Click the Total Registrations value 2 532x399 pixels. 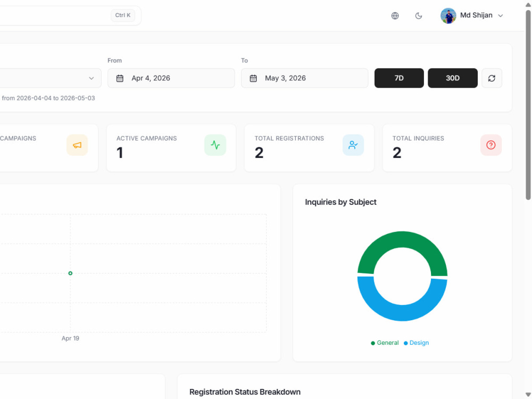pos(259,153)
